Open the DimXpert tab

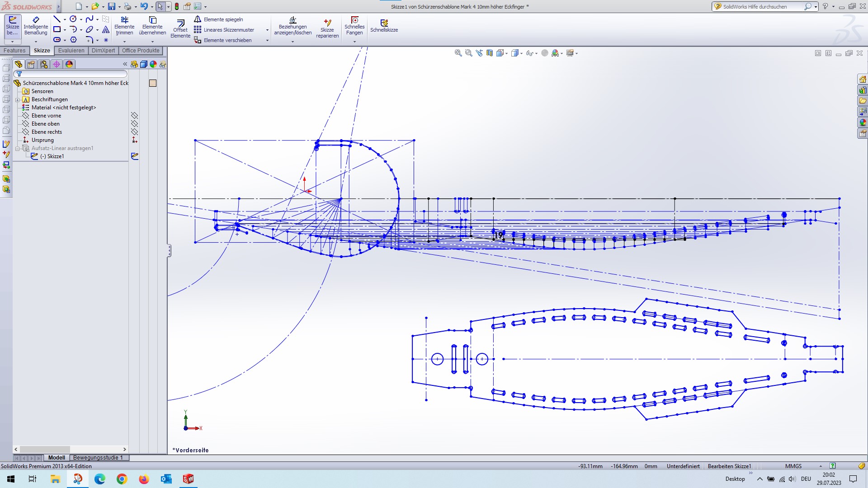pyautogui.click(x=103, y=51)
